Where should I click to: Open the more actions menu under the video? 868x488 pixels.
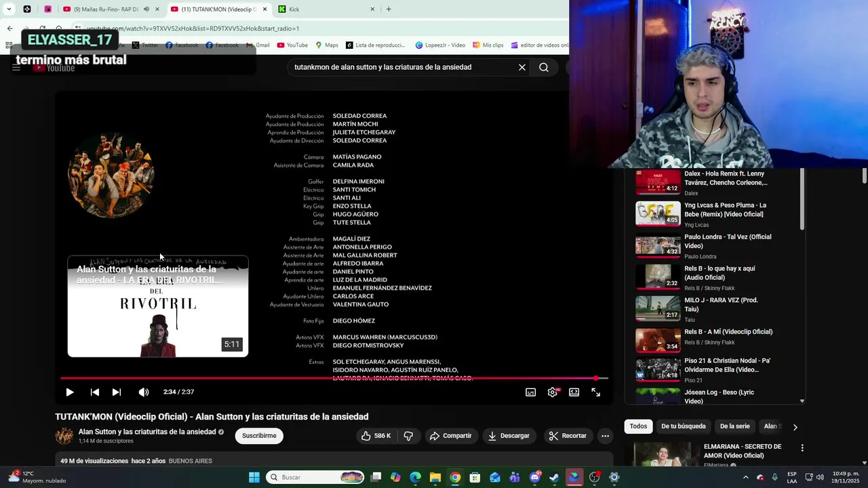click(606, 436)
